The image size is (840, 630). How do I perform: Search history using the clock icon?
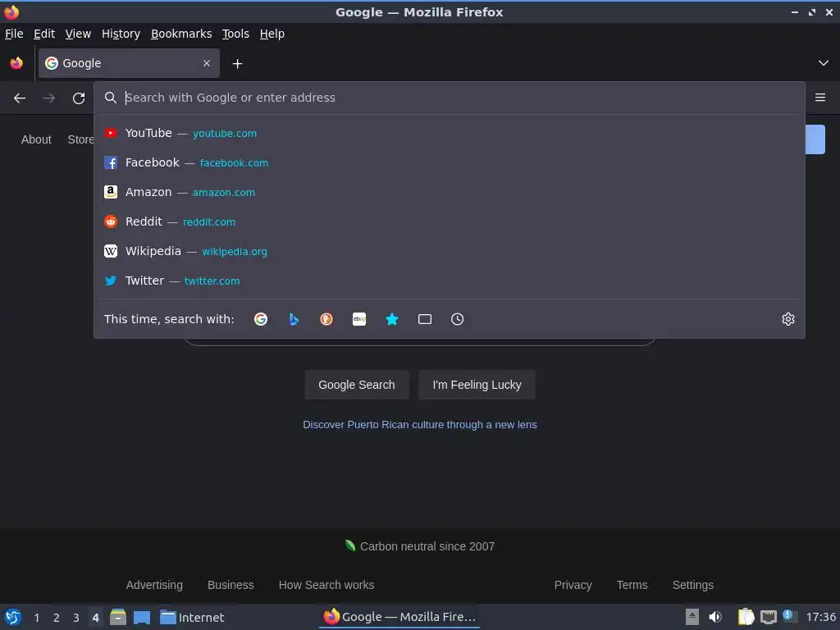pyautogui.click(x=458, y=319)
